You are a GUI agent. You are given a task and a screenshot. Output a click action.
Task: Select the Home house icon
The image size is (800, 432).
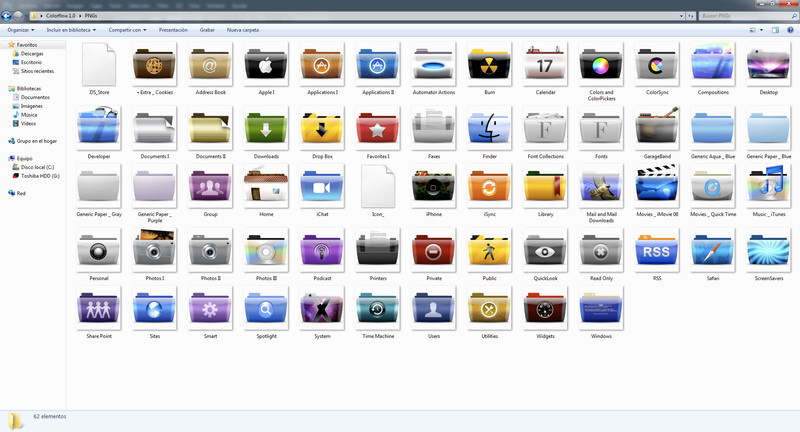click(266, 186)
